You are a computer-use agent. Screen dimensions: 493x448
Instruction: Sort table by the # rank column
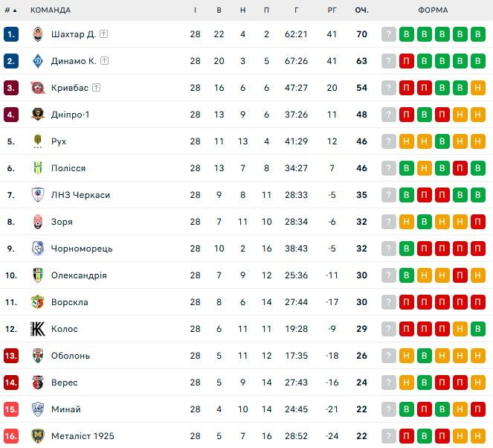(x=10, y=10)
